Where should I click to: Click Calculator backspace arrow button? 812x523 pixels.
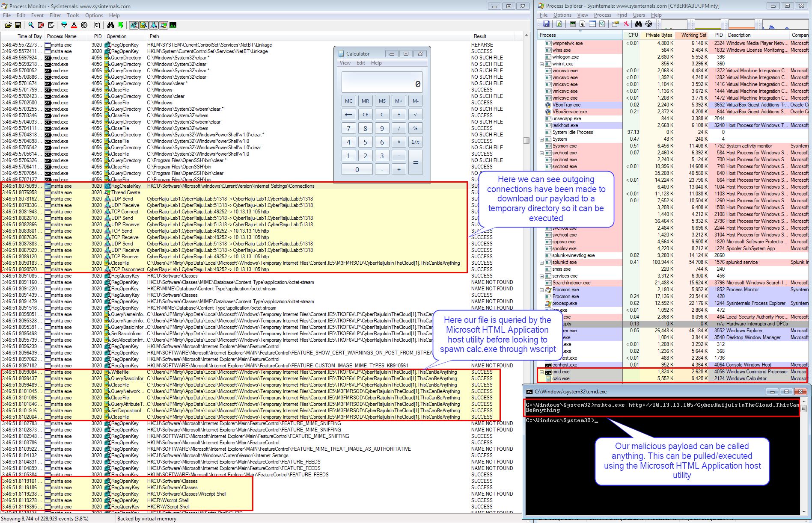point(348,115)
